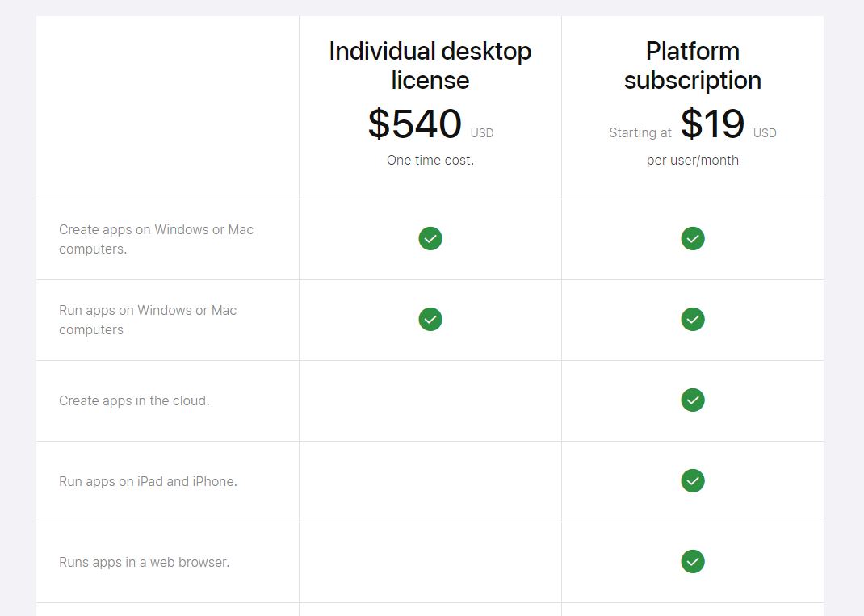864x616 pixels.
Task: Click the $19 price
Action: [712, 124]
